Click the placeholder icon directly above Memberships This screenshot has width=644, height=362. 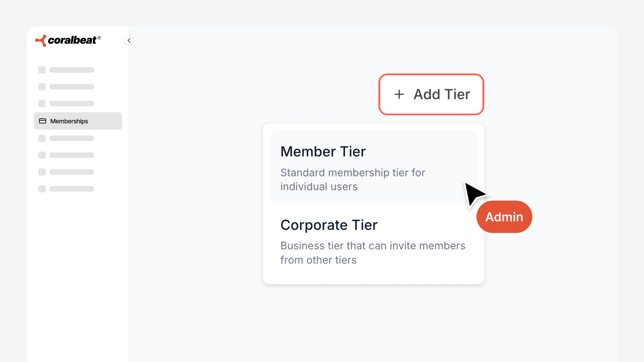[x=42, y=104]
